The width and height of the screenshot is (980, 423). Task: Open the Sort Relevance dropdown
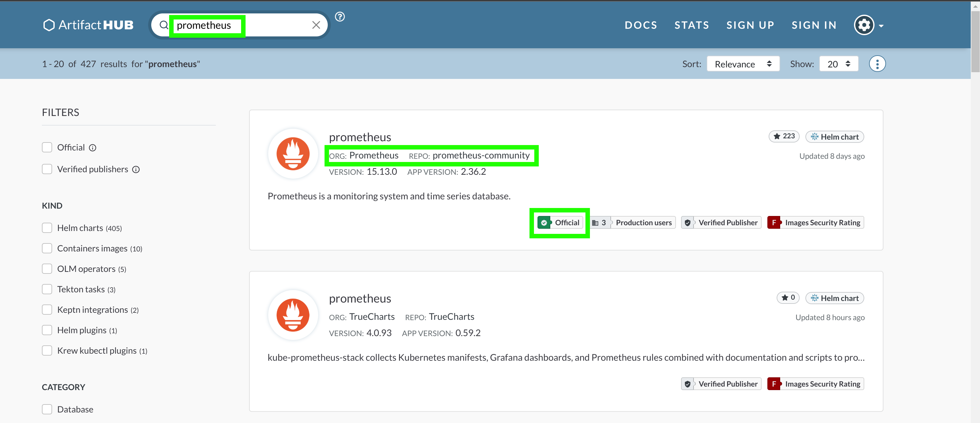743,64
